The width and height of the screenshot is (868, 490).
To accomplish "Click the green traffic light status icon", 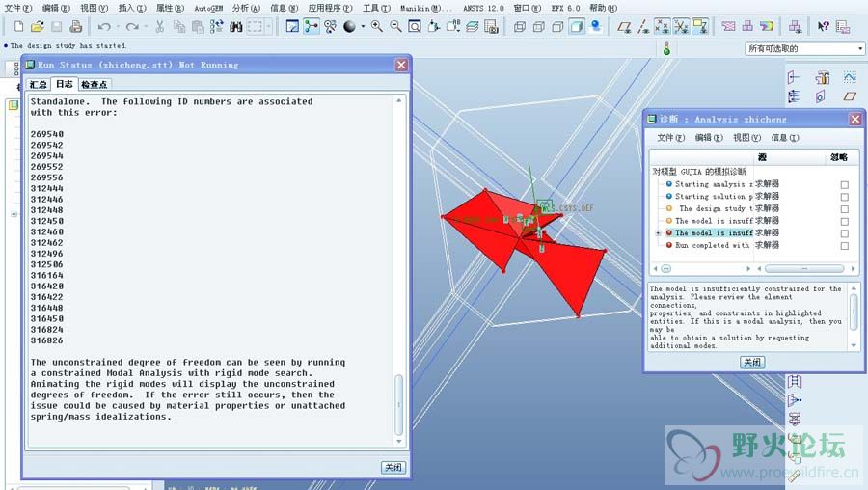I will [666, 49].
